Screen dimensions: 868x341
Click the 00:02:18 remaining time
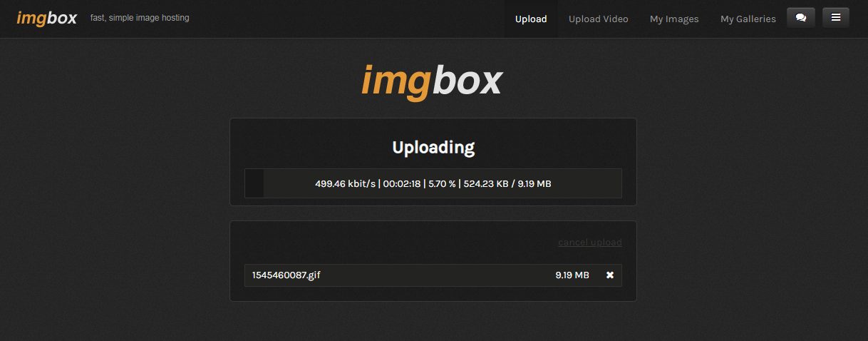[x=402, y=184]
